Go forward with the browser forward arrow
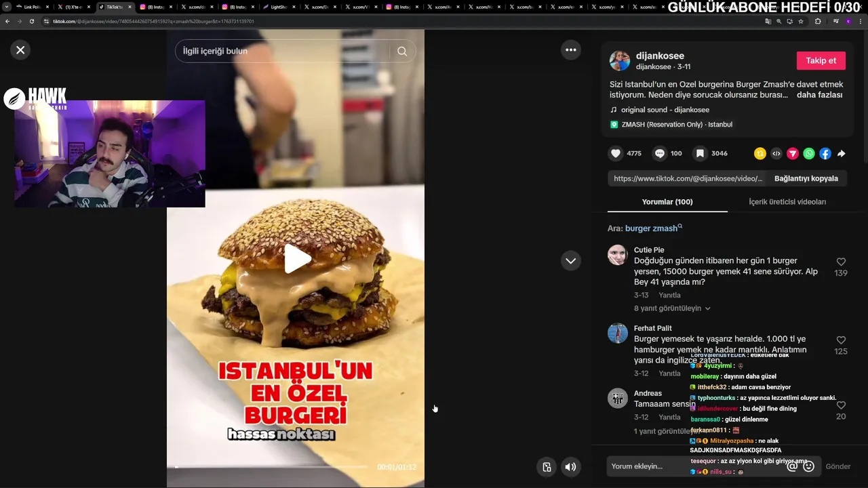This screenshot has width=868, height=488. click(19, 21)
